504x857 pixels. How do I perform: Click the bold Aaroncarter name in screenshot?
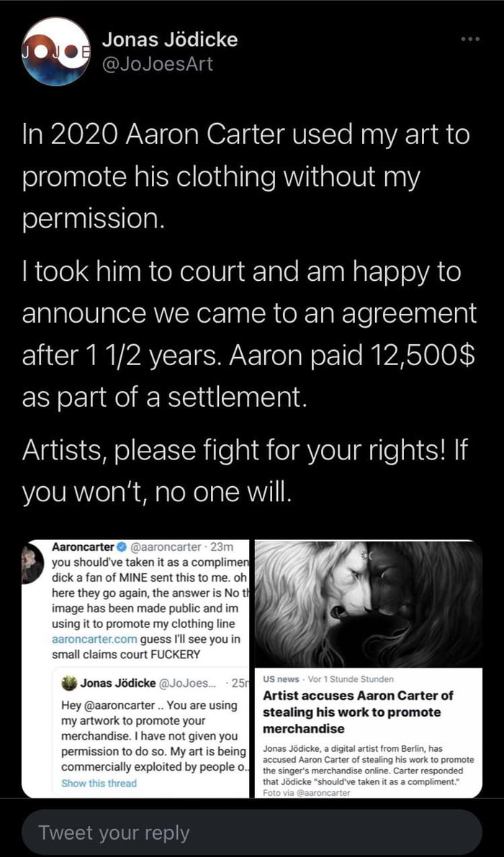point(81,547)
